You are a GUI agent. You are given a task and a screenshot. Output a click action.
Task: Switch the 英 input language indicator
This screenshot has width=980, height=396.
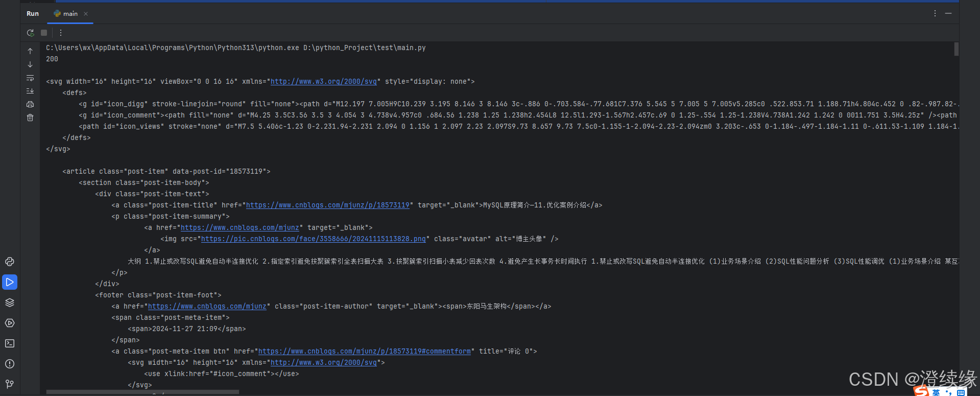pos(936,392)
